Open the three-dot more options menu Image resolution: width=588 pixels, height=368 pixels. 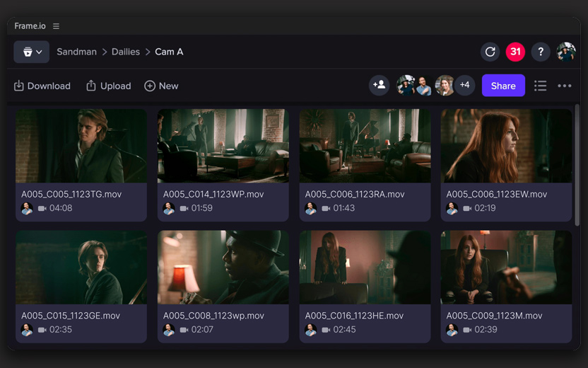click(564, 86)
